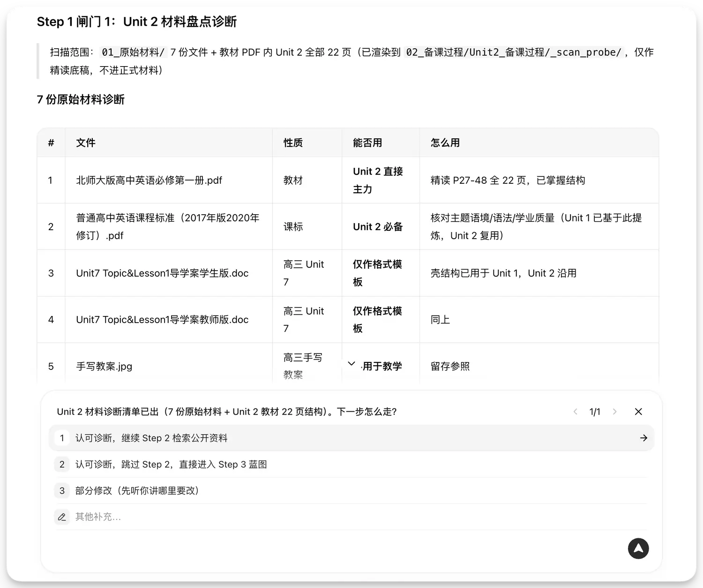
Task: Choose 认可诊断，继续 Step 2 检索公开资料
Action: (x=351, y=438)
